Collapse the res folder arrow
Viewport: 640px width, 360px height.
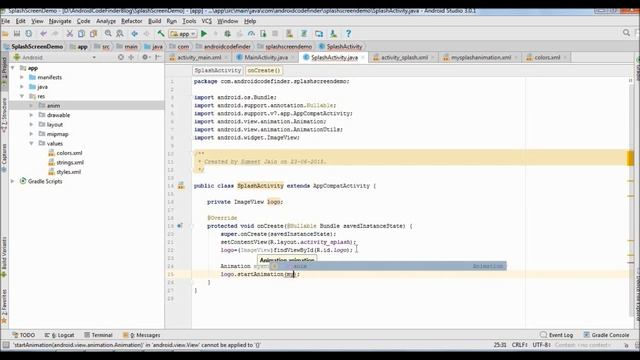(x=22, y=96)
